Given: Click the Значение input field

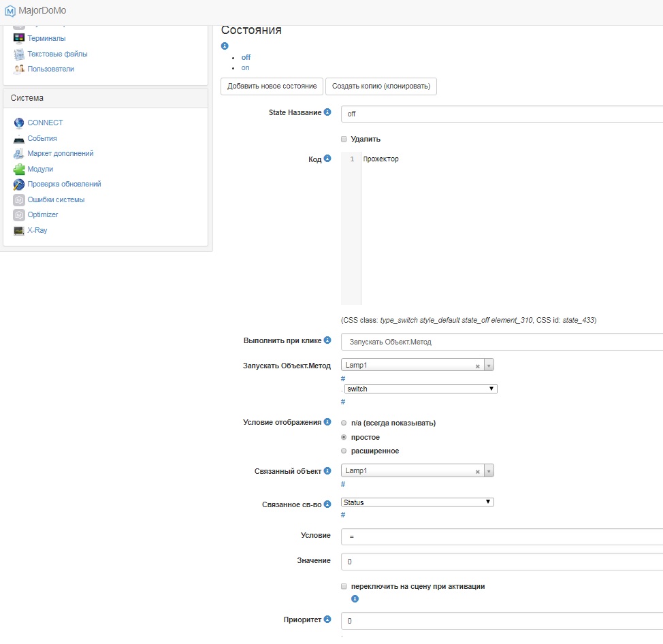Looking at the screenshot, I should 502,562.
